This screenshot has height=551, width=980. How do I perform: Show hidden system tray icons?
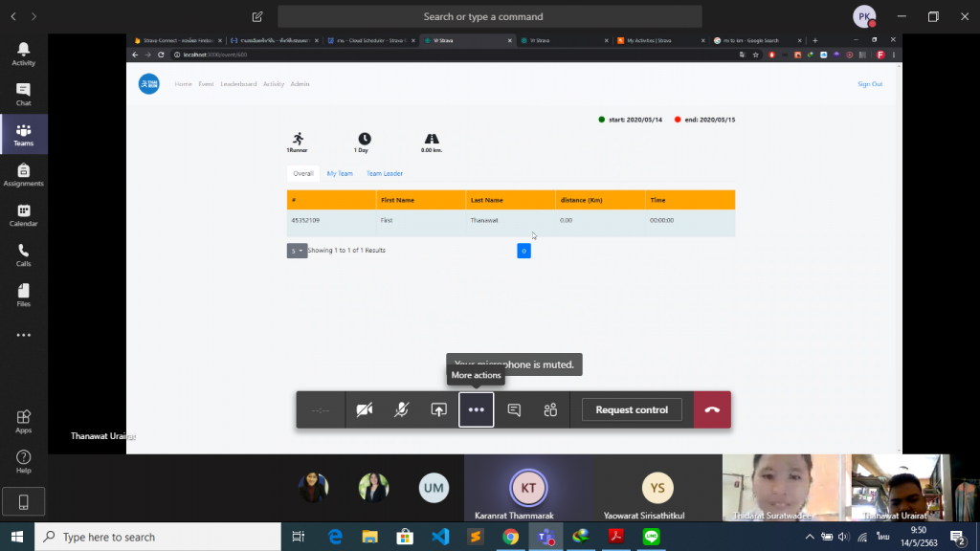click(x=810, y=537)
